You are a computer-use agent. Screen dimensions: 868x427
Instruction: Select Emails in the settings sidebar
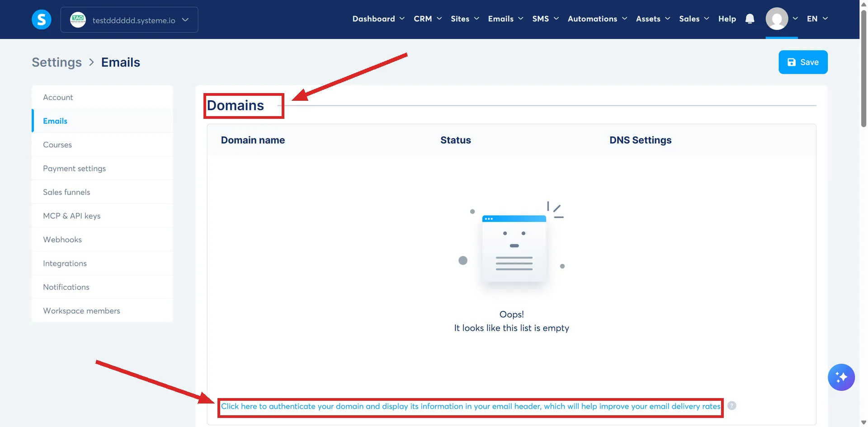[x=102, y=121]
